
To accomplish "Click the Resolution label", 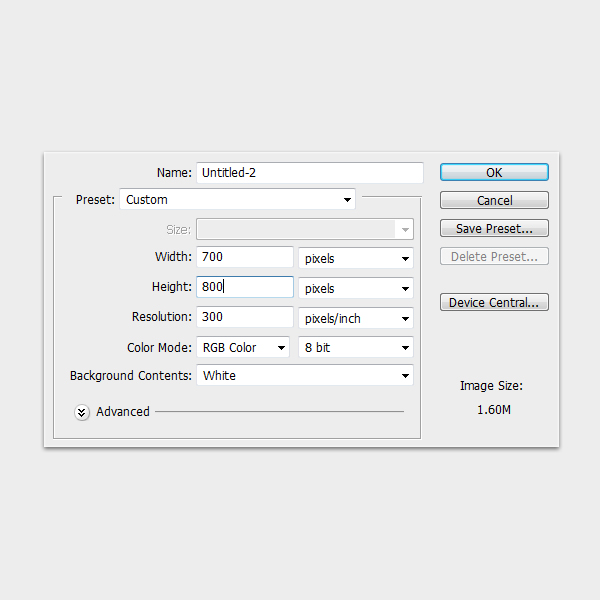I will (161, 317).
